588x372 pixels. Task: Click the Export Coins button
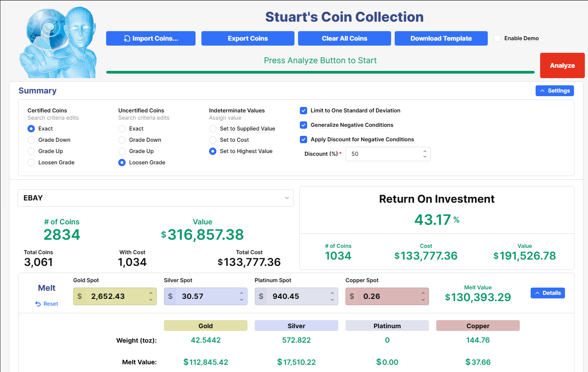point(247,38)
